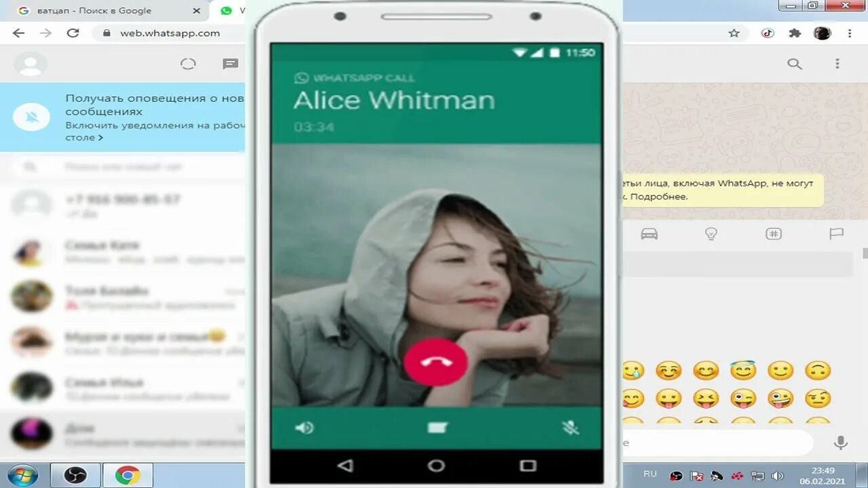Screen dimensions: 868x488
Task: Tap Android recent apps square on phone
Action: coord(528,466)
